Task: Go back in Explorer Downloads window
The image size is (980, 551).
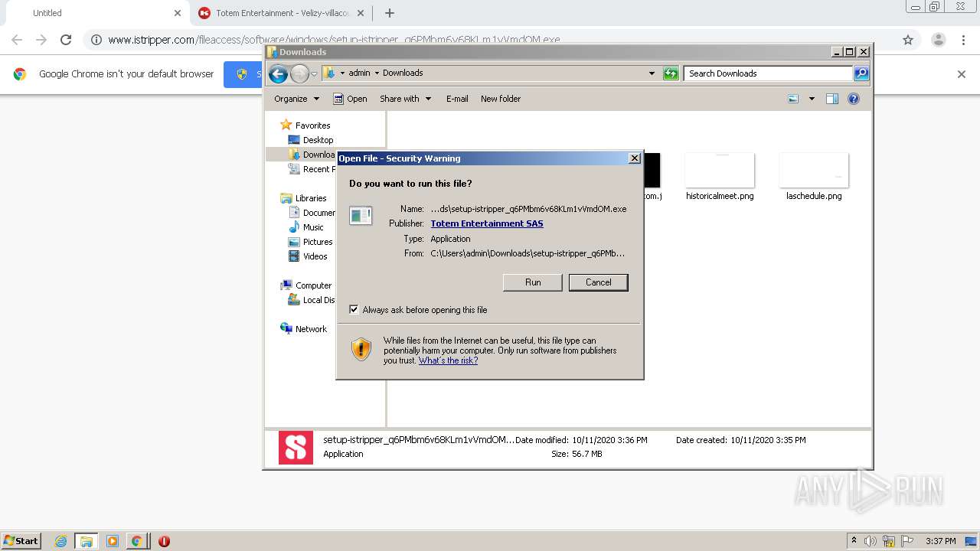Action: click(278, 73)
